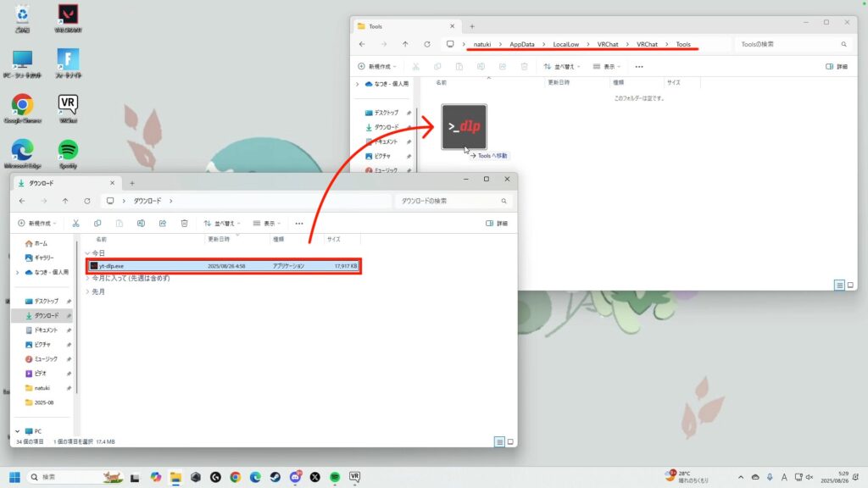Click AppData in the Tools address path
This screenshot has height=488, width=868.
[522, 44]
